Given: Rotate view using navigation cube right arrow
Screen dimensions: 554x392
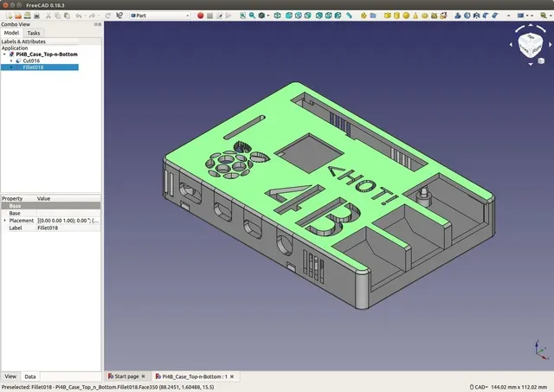Looking at the screenshot, I should point(551,45).
